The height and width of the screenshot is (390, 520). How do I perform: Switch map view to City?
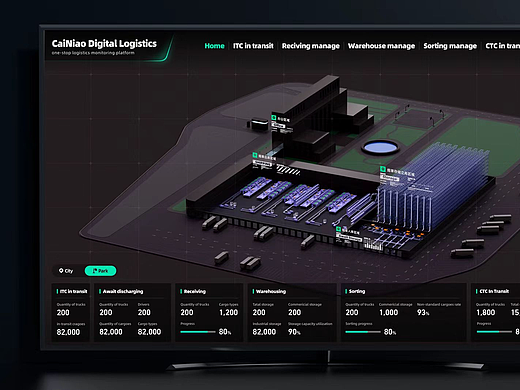pos(66,271)
